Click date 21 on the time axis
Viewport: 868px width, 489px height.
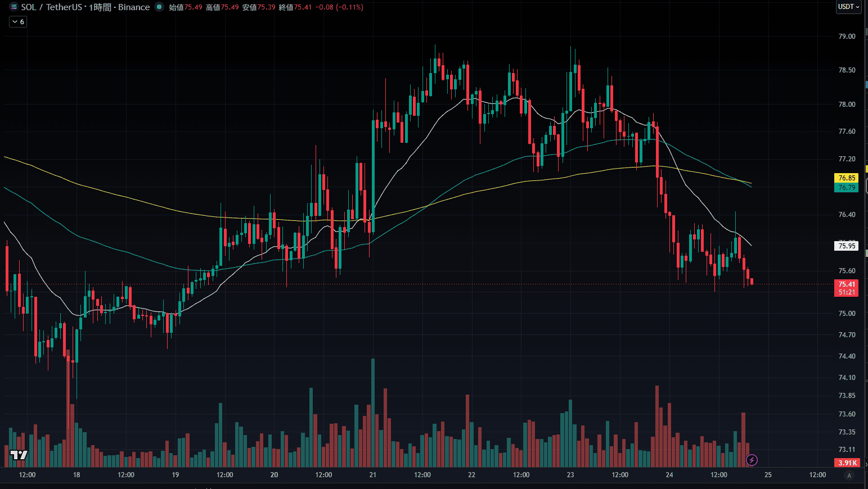pos(373,475)
